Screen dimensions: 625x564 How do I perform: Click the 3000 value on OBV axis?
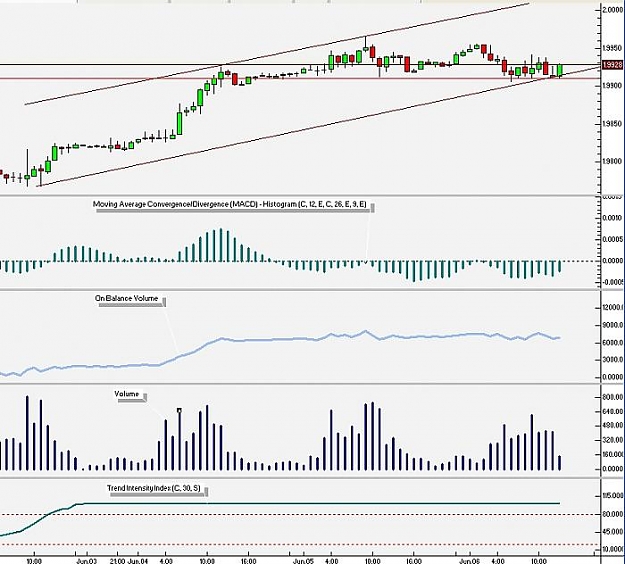613,360
